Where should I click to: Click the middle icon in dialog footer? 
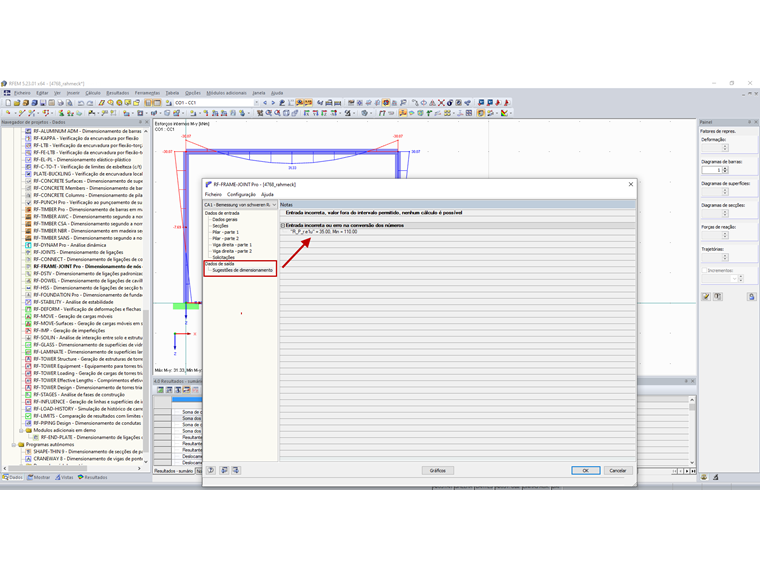[x=224, y=470]
